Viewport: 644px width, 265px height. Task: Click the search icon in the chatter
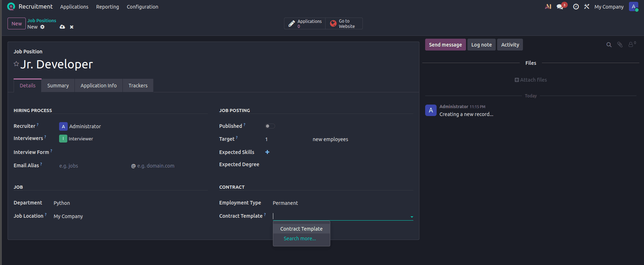(609, 45)
